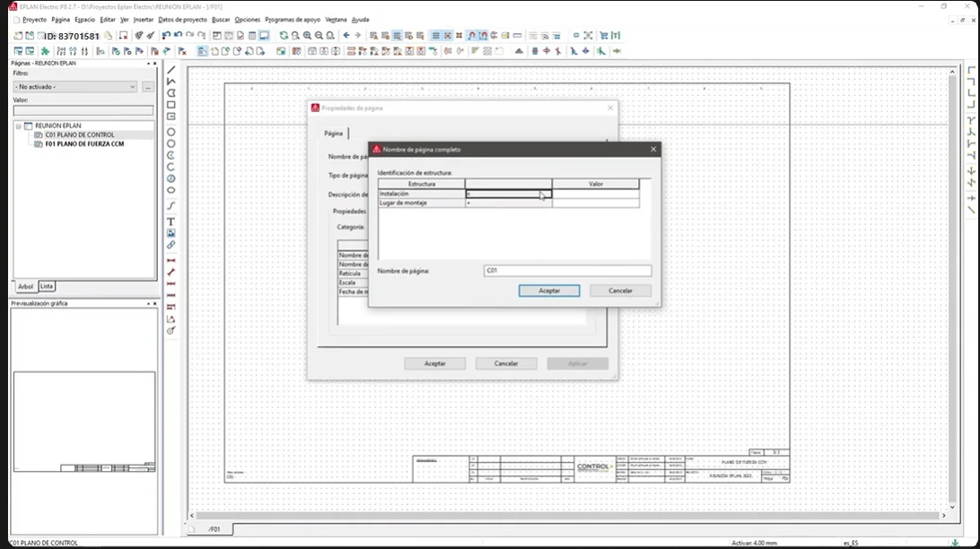
Task: Choose the Insert Image tool
Action: click(x=171, y=233)
